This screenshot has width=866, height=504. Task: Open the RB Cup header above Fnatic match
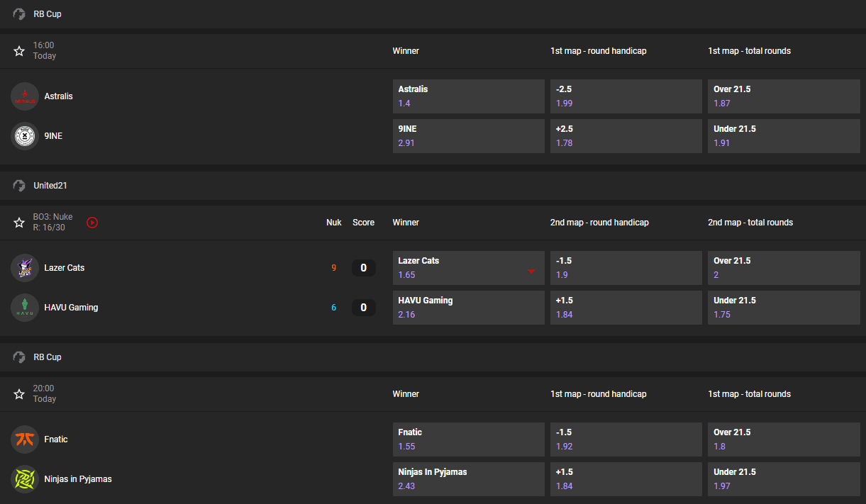(433, 357)
